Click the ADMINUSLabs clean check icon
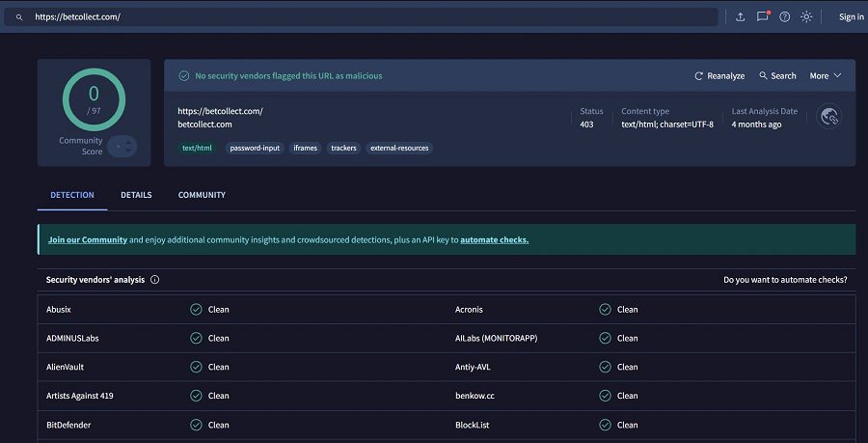The height and width of the screenshot is (443, 868). (x=196, y=339)
